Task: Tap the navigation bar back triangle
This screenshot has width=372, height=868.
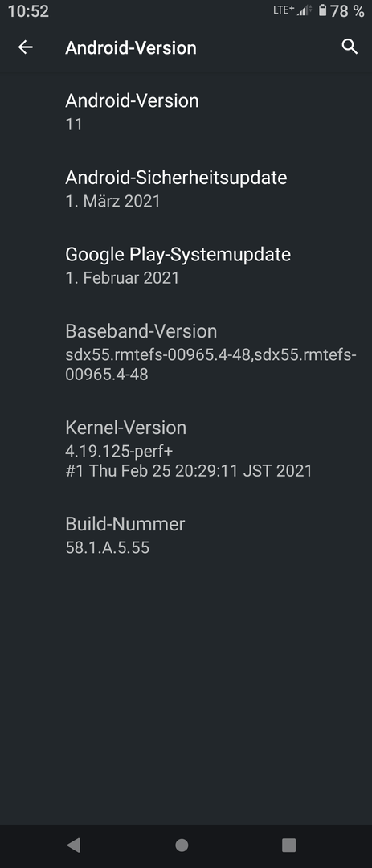Action: coord(74,845)
